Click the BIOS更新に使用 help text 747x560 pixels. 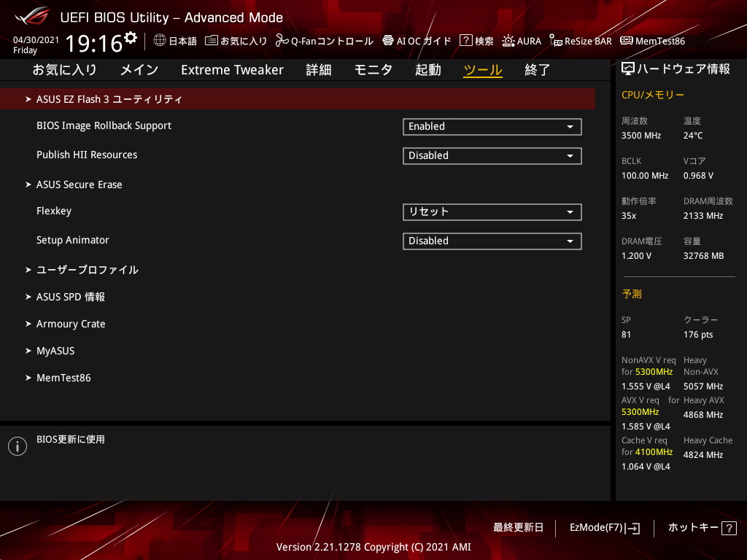(x=71, y=439)
